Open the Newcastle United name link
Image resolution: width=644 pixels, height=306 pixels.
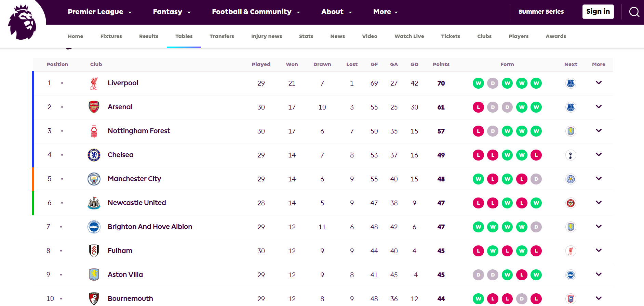point(137,203)
